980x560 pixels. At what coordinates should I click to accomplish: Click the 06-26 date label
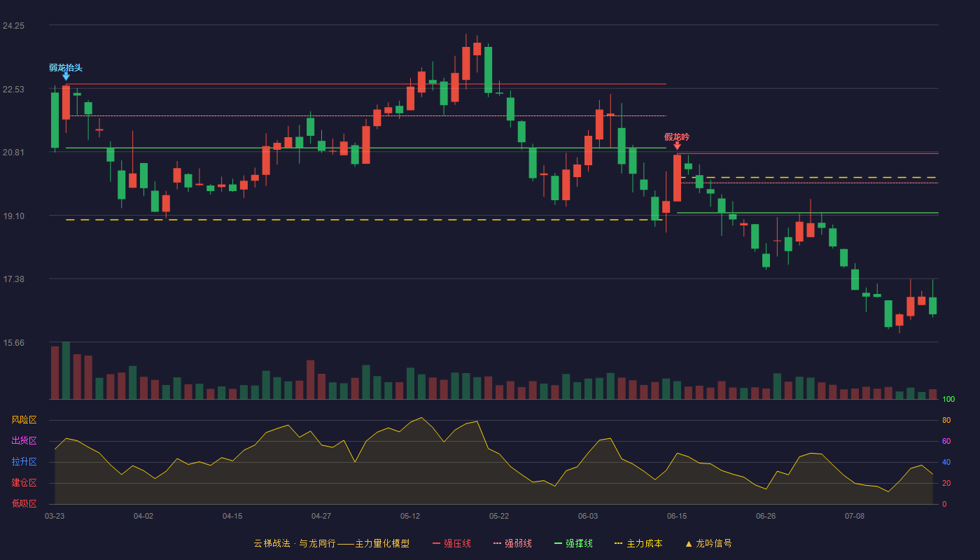coord(766,516)
